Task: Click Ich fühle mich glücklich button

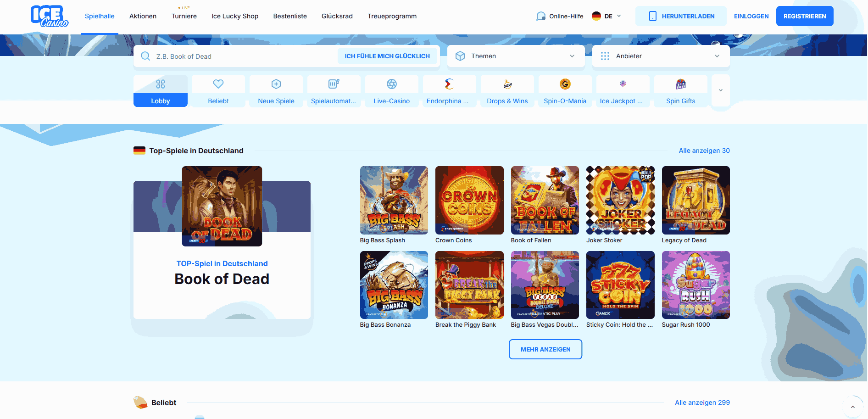Action: pos(387,56)
